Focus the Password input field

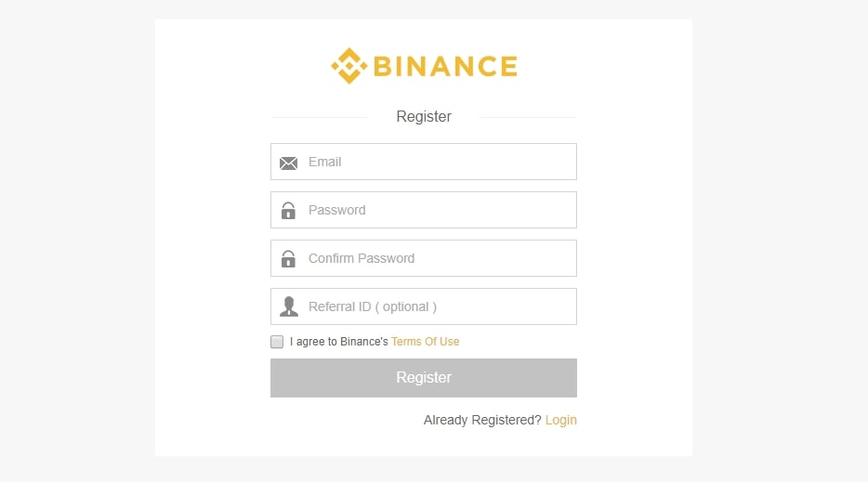pyautogui.click(x=424, y=210)
